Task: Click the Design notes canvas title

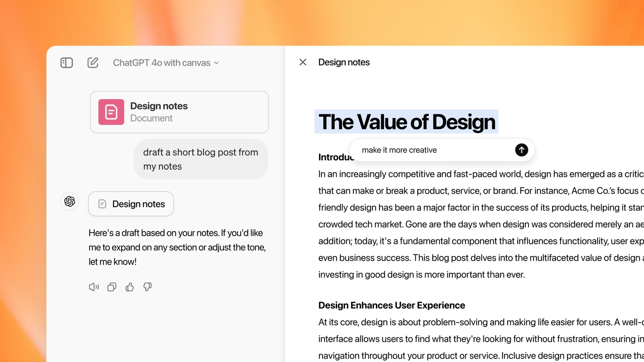Action: (344, 62)
